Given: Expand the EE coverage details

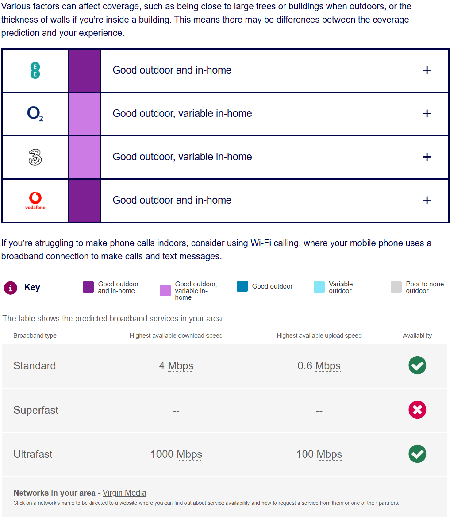Looking at the screenshot, I should coord(427,70).
